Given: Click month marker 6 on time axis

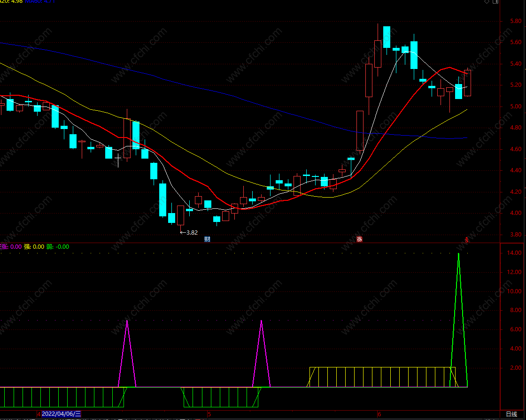Looking at the screenshot, I should 379,414.
